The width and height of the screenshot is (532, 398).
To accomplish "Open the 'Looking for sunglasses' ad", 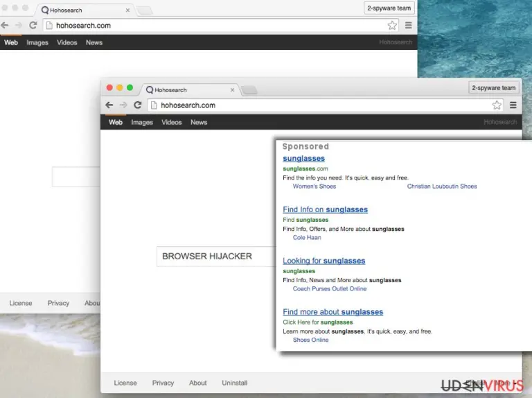I will click(x=323, y=261).
